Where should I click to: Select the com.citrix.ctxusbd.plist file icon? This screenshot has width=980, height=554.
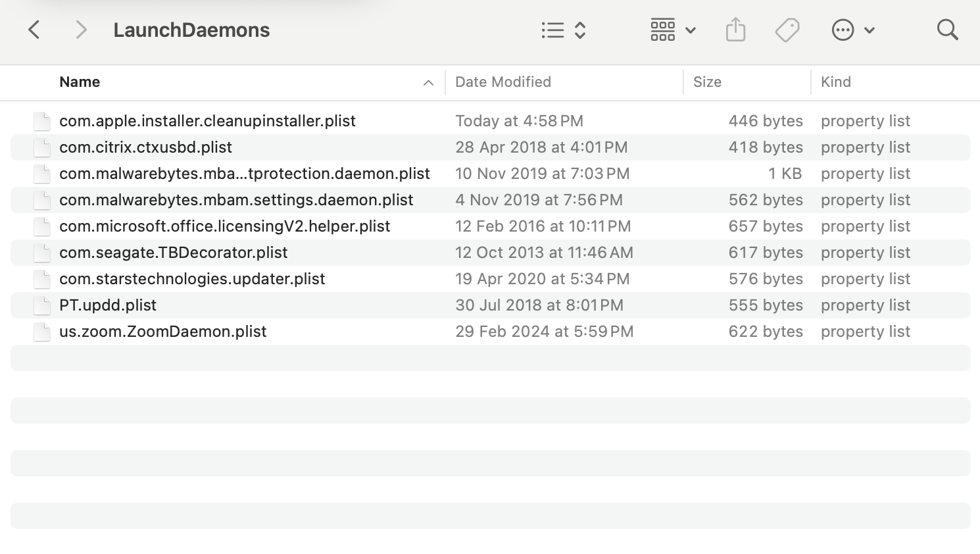pos(42,147)
